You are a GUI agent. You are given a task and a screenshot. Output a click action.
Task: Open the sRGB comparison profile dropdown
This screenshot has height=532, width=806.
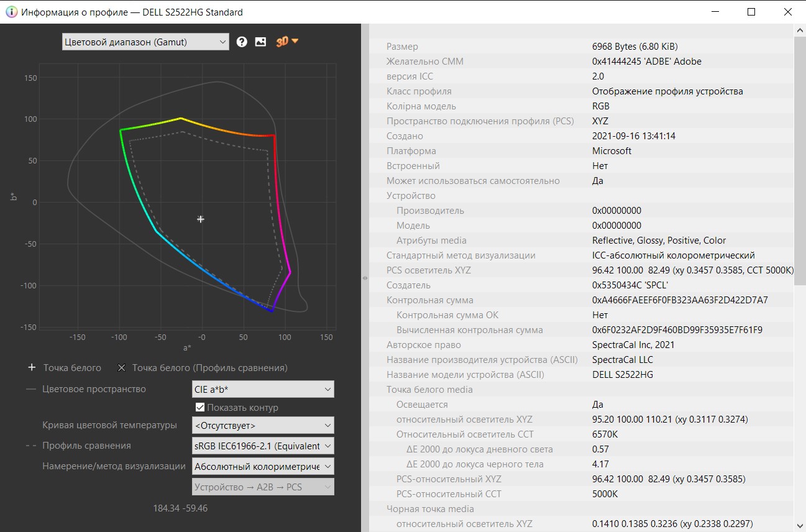(263, 446)
